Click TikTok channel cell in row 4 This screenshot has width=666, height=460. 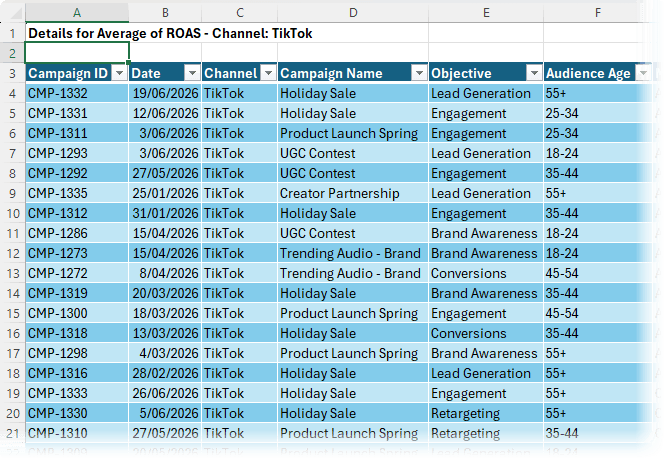coord(240,93)
